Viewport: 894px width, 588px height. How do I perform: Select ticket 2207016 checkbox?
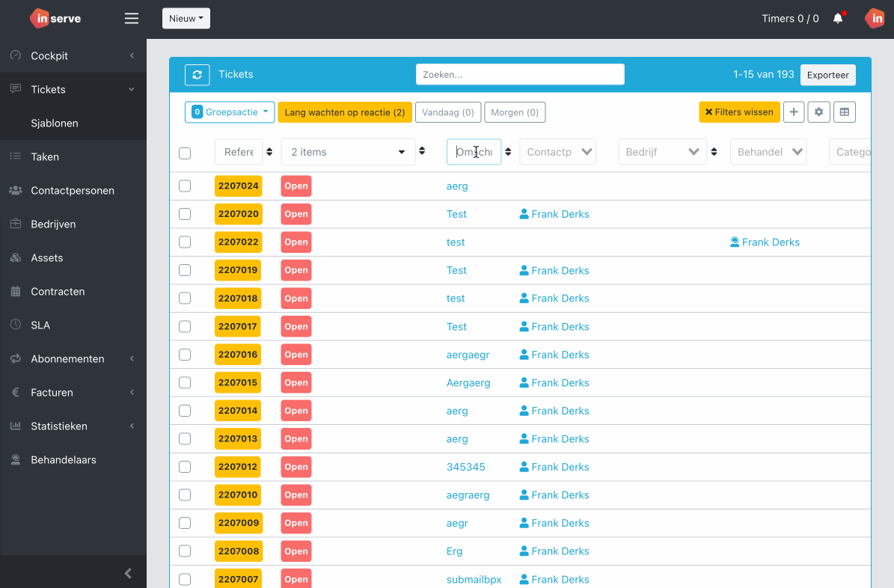[x=185, y=354]
